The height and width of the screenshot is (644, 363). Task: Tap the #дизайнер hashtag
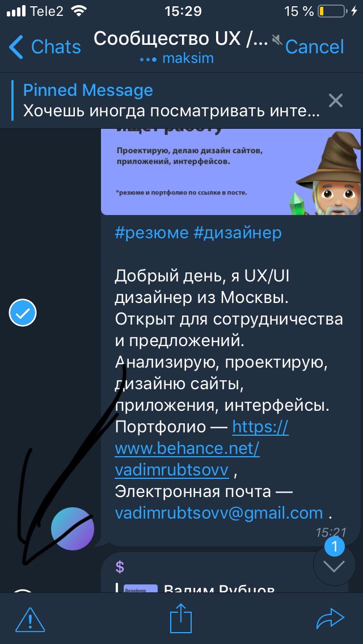(237, 233)
